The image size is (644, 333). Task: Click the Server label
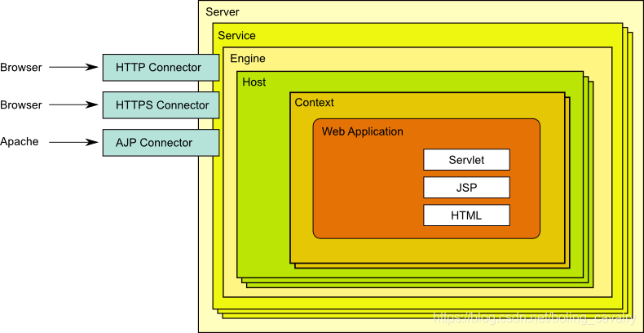point(223,11)
